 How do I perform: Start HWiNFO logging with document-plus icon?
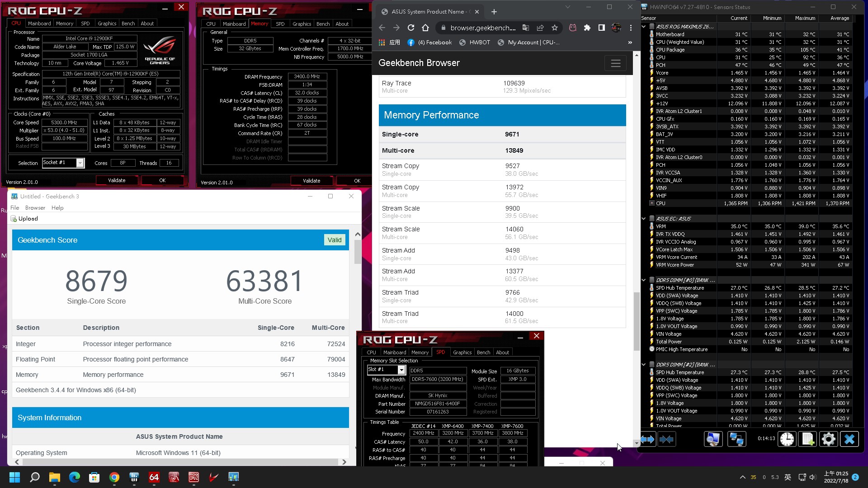(808, 439)
